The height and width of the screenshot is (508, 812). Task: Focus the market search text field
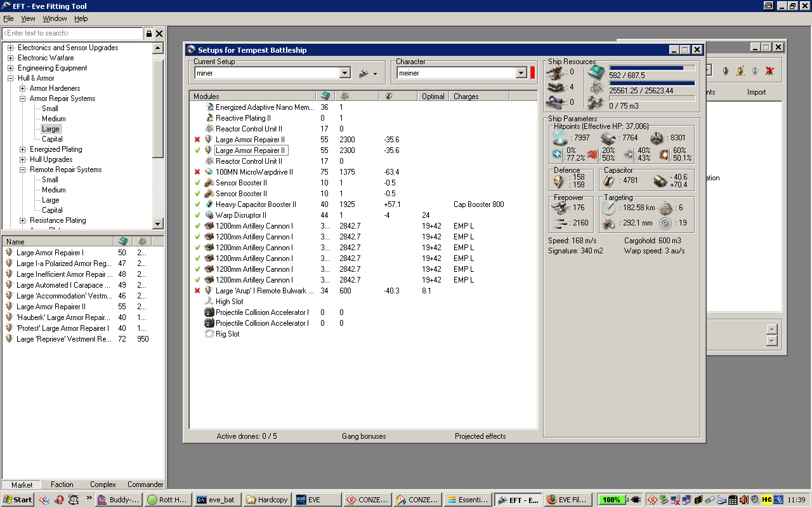coord(72,34)
